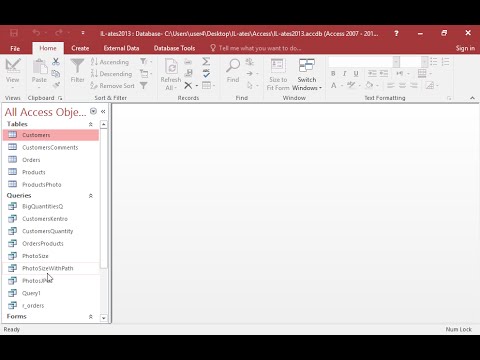This screenshot has height=360, width=480.
Task: Select the Products table
Action: point(51,172)
